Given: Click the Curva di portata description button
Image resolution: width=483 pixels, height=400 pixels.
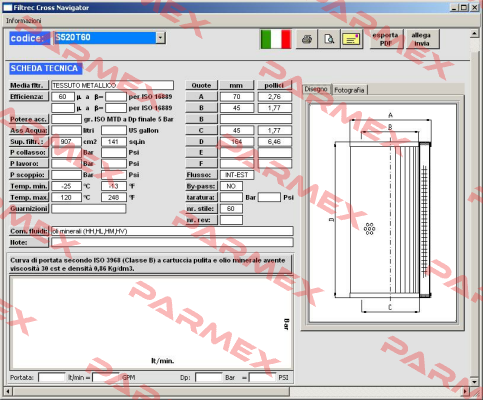Looking at the screenshot, I should coord(150,264).
